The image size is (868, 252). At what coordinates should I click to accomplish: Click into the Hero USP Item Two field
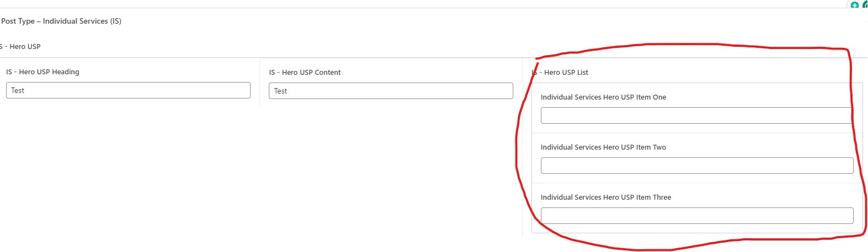click(x=697, y=166)
